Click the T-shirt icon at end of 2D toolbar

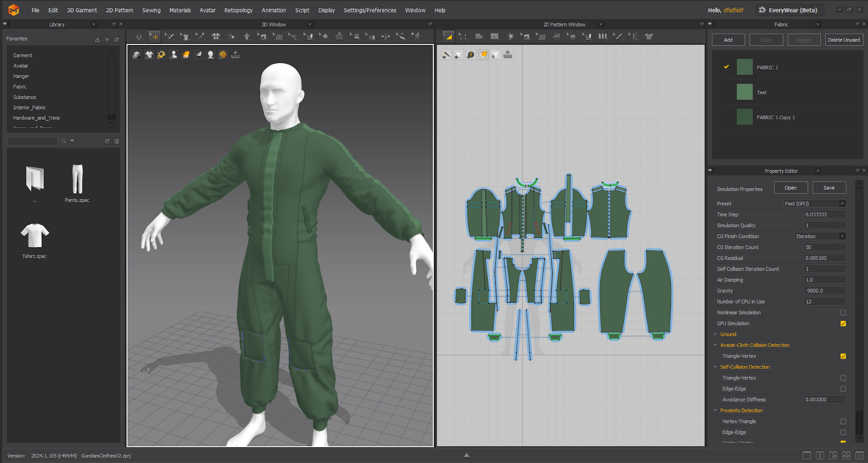pos(649,36)
